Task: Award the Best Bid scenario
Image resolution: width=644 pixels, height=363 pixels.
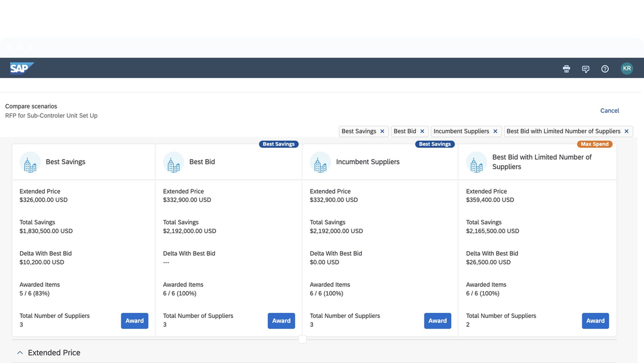Action: (281, 320)
